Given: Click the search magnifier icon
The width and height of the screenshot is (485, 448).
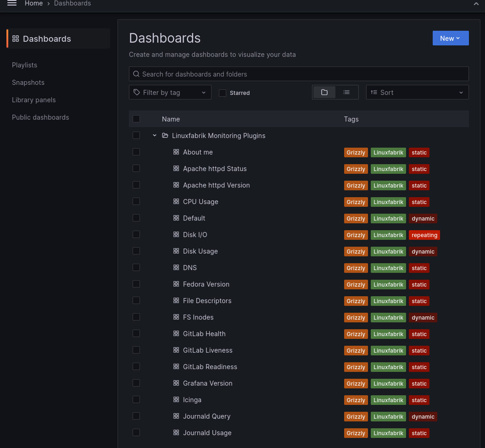Looking at the screenshot, I should (136, 74).
